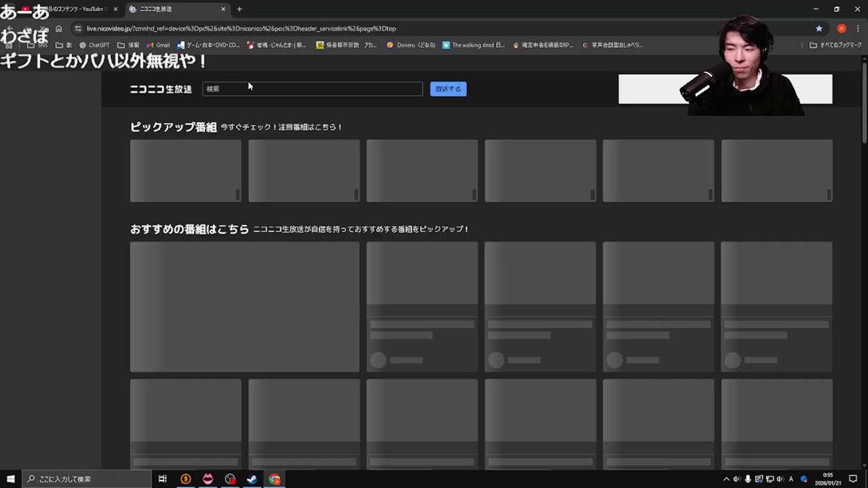
Task: Open the Doneru (どねる) bookmark
Action: click(x=411, y=45)
